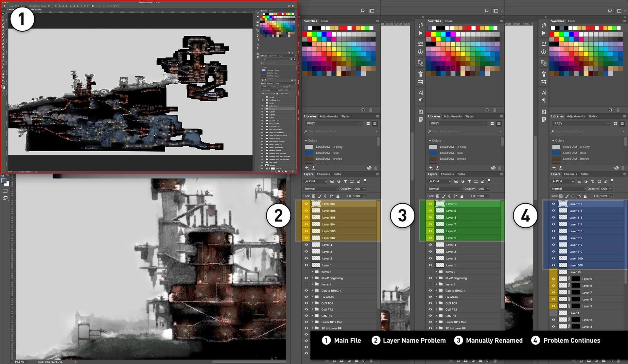The width and height of the screenshot is (628, 364).
Task: Click the adjustment layer filter icon above green Layer 10
Action: point(462,181)
